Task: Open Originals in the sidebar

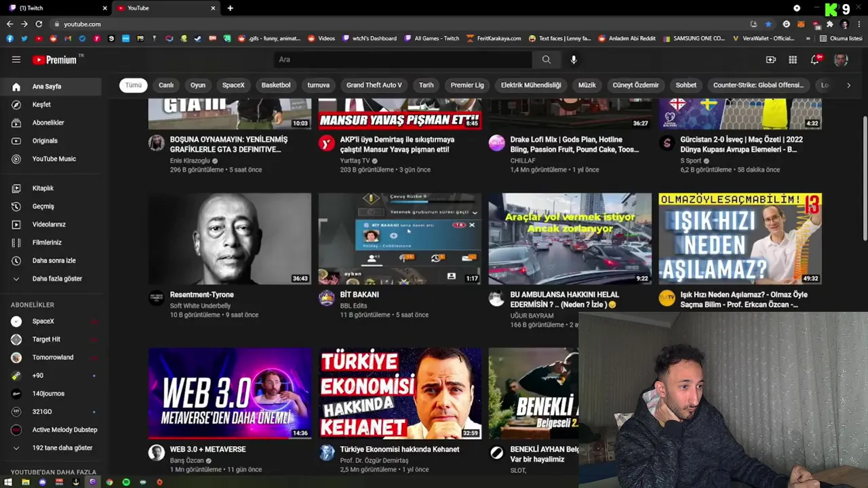Action: (x=51, y=141)
